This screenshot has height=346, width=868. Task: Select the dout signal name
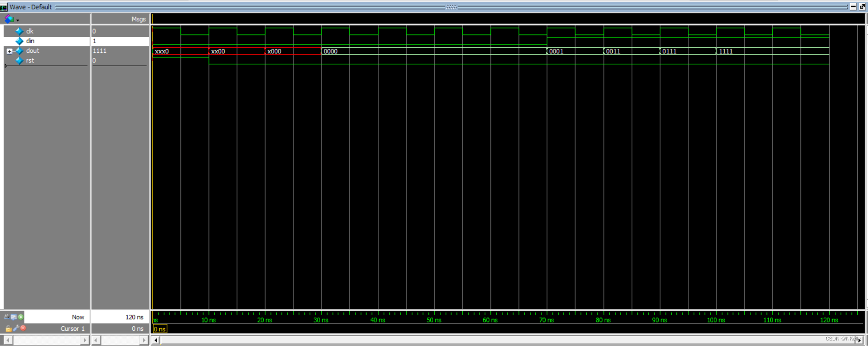33,51
